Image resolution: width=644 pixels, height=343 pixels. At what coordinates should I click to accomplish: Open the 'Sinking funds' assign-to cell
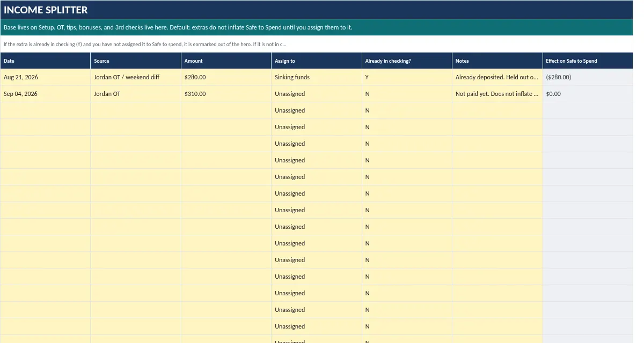tap(317, 77)
